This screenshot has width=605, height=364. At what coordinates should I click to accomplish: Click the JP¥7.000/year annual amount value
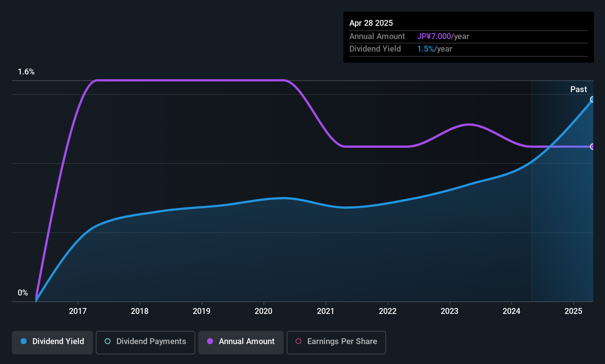tap(443, 36)
